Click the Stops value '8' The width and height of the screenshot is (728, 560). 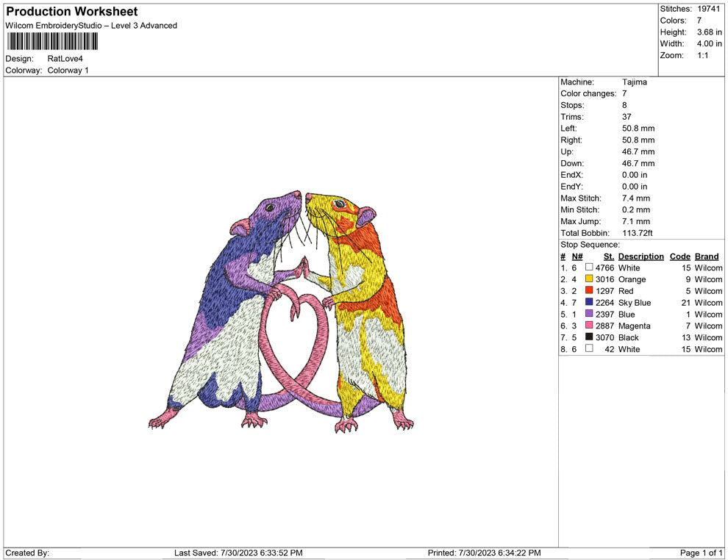click(x=624, y=105)
